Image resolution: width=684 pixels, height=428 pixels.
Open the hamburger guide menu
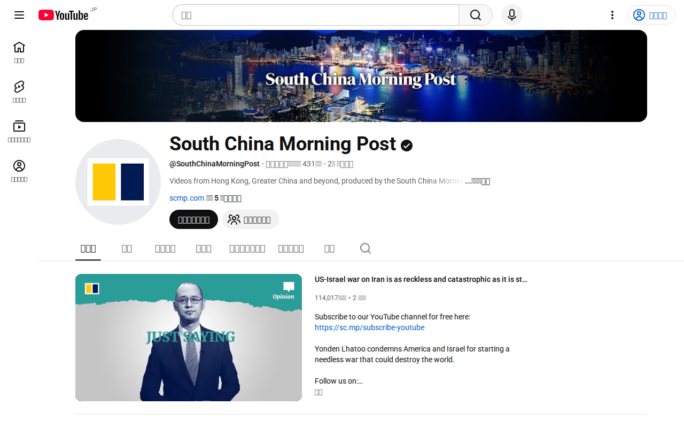[x=19, y=15]
